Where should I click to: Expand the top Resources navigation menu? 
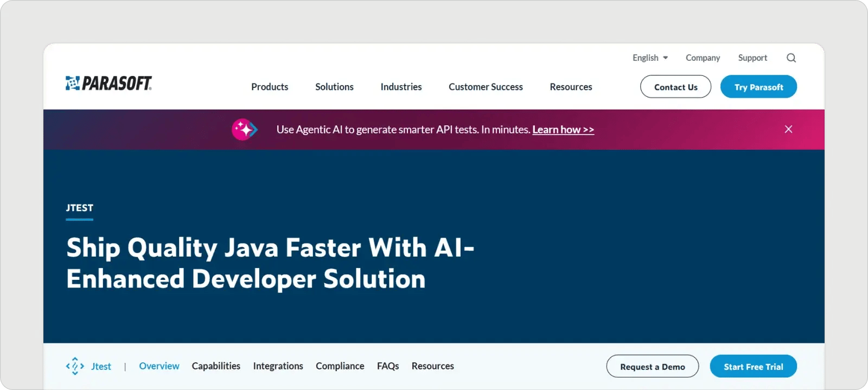(x=571, y=87)
